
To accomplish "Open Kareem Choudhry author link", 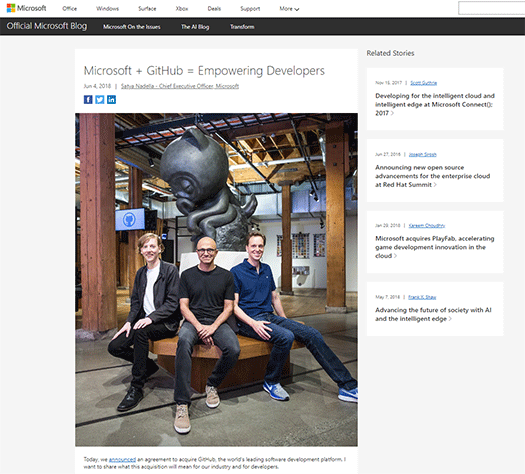I will click(427, 226).
